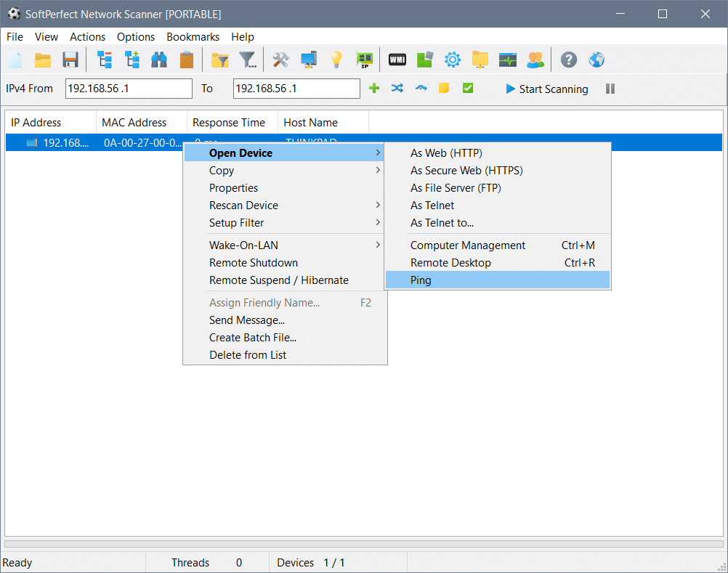The image size is (728, 573).
Task: Open program options wrench icon
Action: [281, 60]
